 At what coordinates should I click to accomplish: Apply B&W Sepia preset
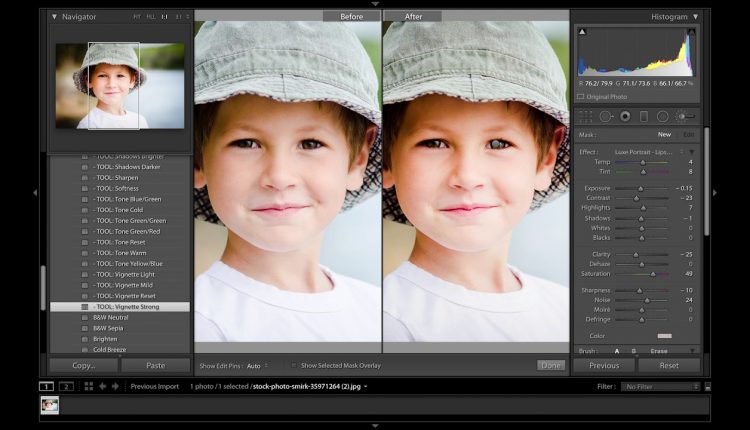click(120, 328)
